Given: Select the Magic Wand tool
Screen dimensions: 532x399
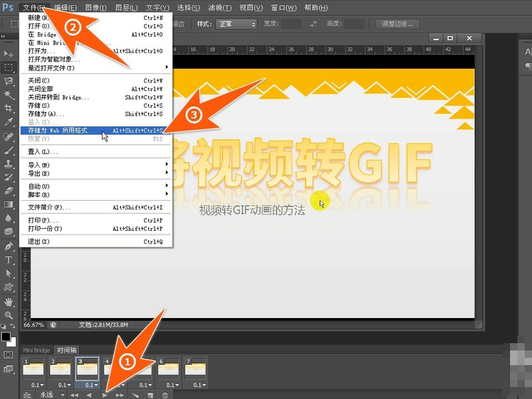Looking at the screenshot, I should (9, 94).
